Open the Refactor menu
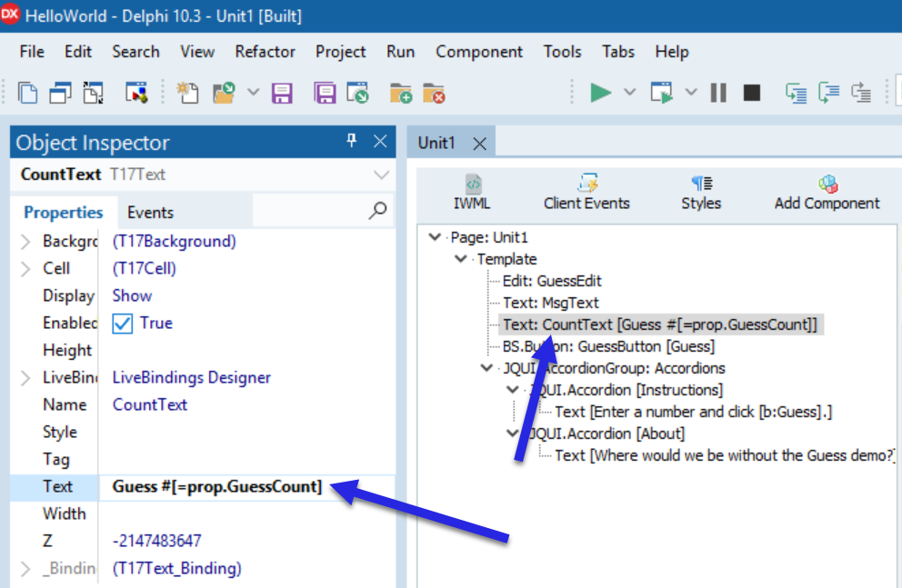The height and width of the screenshot is (588, 902). tap(265, 52)
